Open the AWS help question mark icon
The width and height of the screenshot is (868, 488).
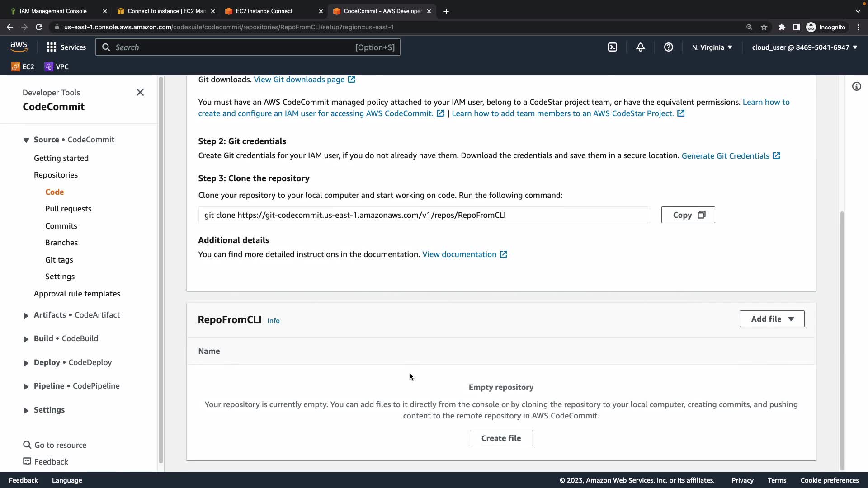(x=669, y=47)
